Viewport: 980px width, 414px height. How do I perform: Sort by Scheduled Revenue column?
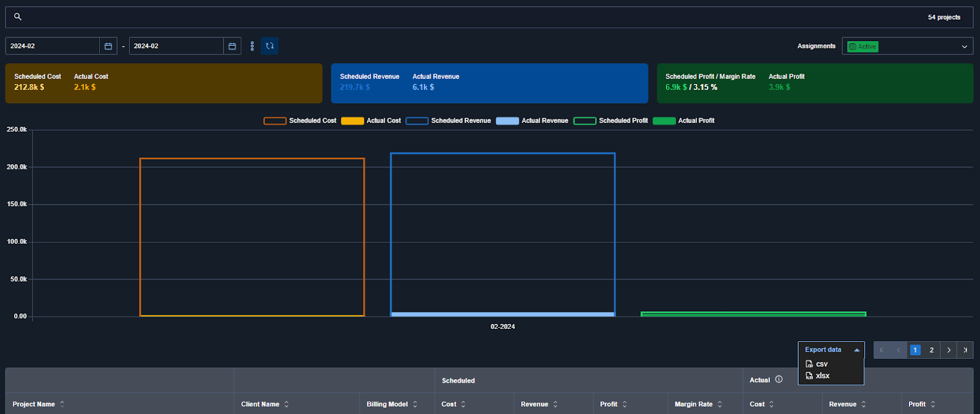[556, 404]
